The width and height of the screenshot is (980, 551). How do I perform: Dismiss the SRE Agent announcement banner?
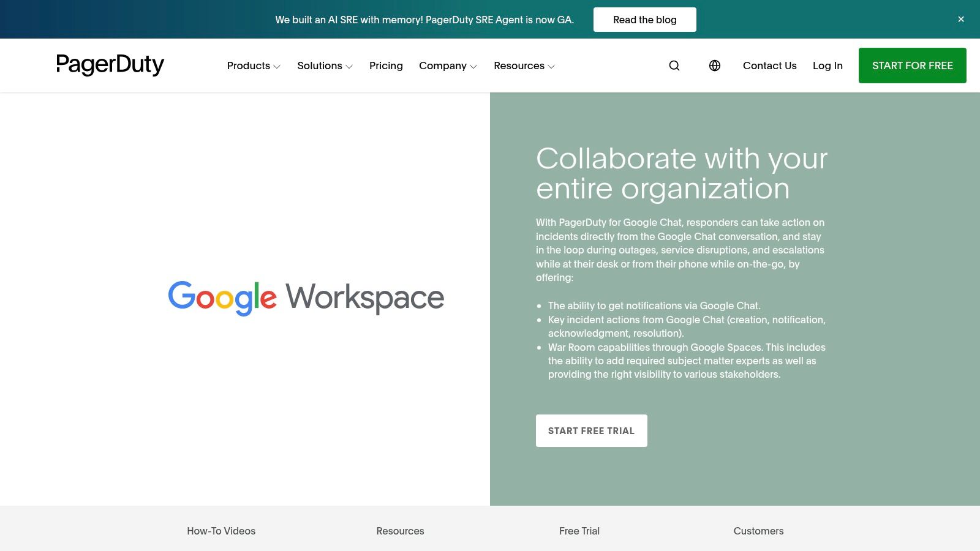(961, 19)
